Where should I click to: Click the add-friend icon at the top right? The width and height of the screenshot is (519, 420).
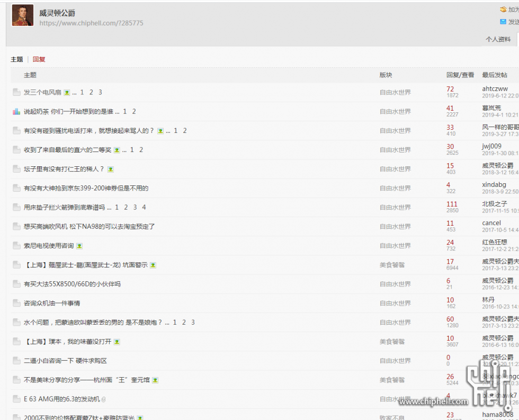tap(503, 10)
